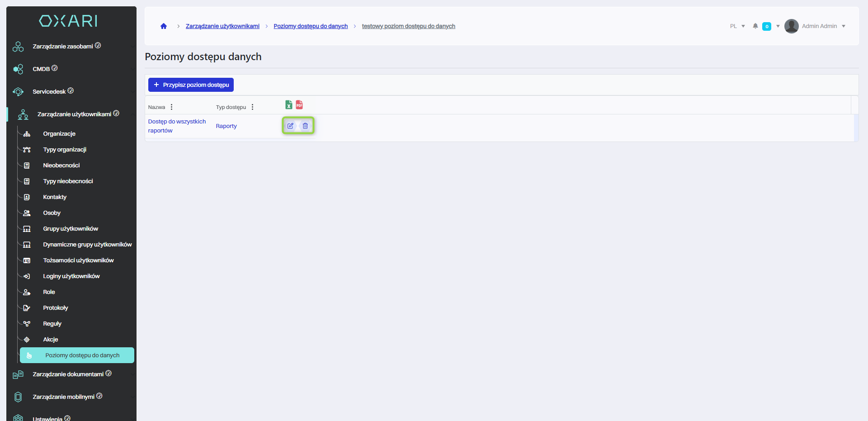868x421 pixels.
Task: Open CMDB section in sidebar
Action: pos(41,69)
